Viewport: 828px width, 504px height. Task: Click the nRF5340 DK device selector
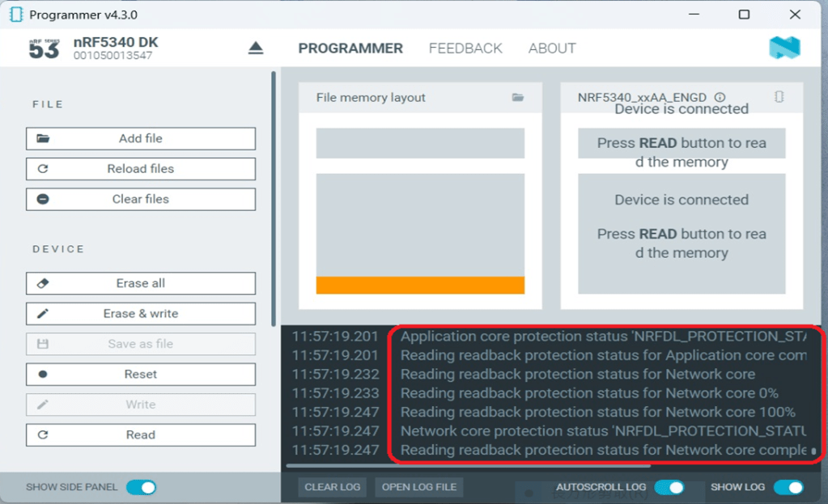click(x=115, y=48)
